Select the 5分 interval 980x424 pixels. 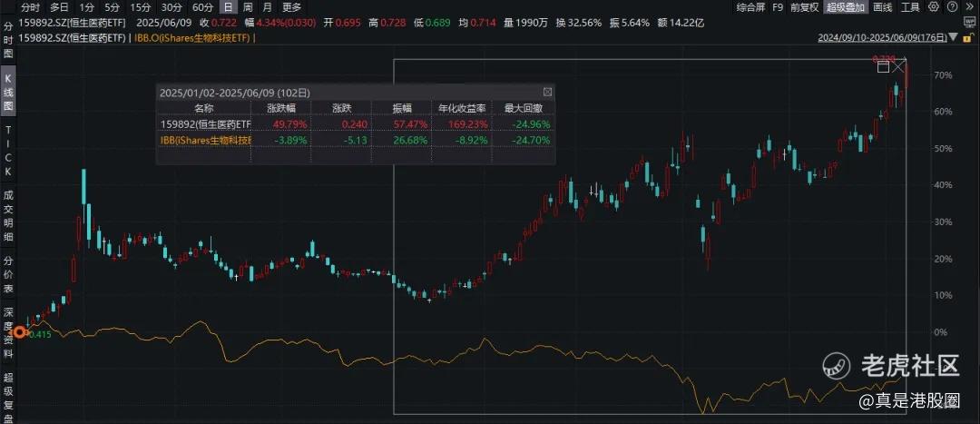tap(112, 7)
